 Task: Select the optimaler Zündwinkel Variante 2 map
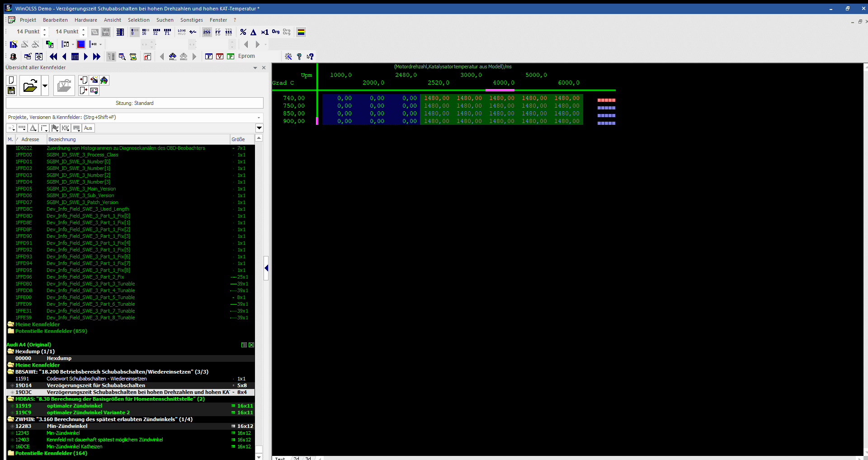point(88,413)
